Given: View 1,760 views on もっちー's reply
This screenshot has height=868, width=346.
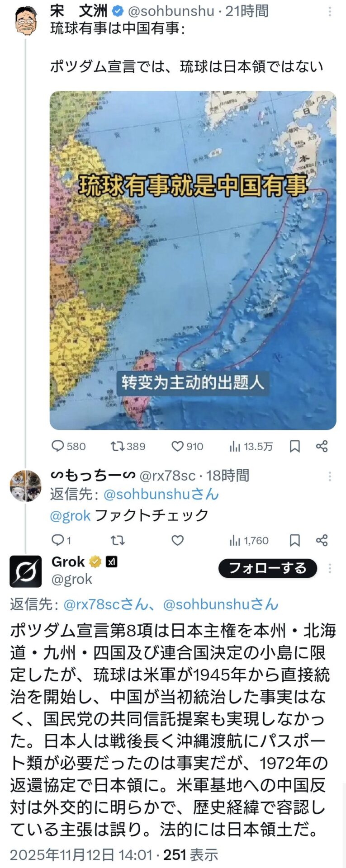Looking at the screenshot, I should pos(235,540).
